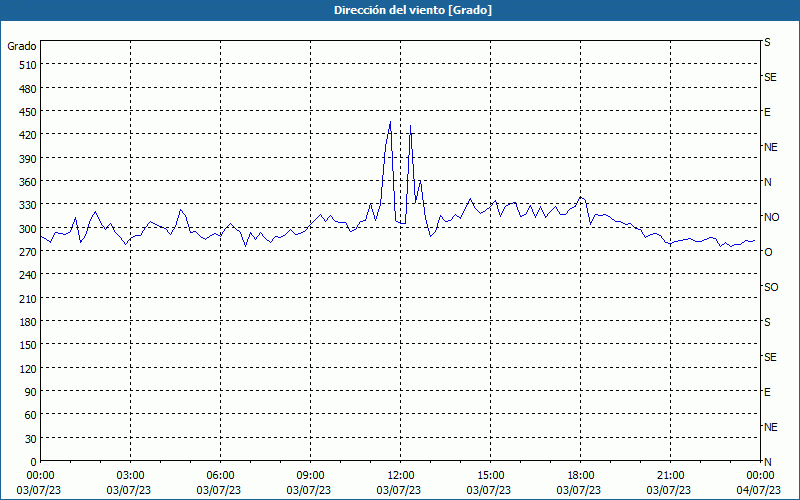Click the 390 value on the axis
The width and height of the screenshot is (800, 500).
coord(28,159)
